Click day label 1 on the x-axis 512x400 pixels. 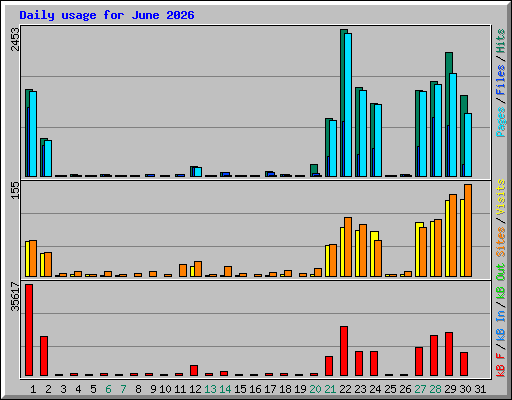33,389
